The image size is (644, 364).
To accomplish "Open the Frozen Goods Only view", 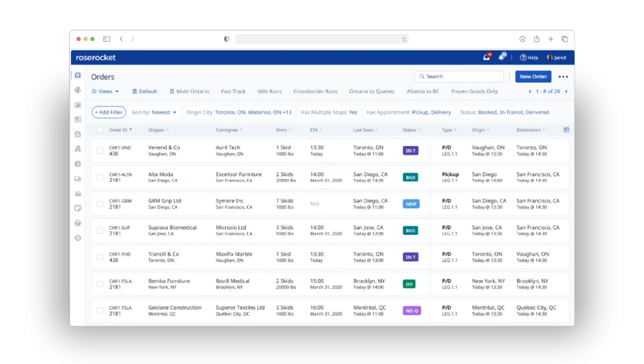I will 474,91.
